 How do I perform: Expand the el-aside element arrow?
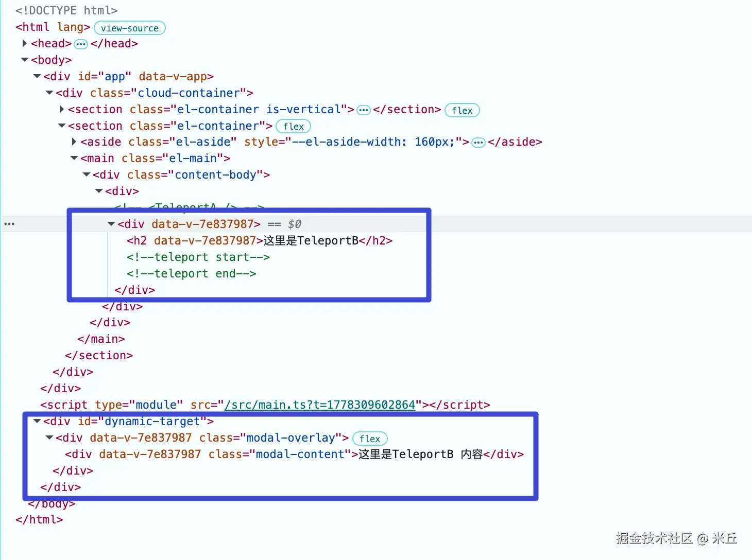pos(74,142)
